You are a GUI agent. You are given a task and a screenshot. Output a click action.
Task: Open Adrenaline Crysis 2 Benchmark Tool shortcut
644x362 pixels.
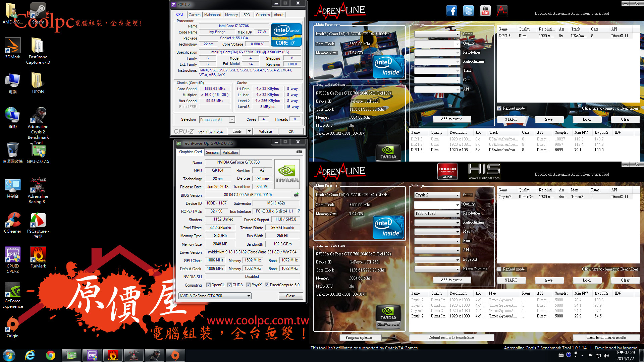point(38,126)
